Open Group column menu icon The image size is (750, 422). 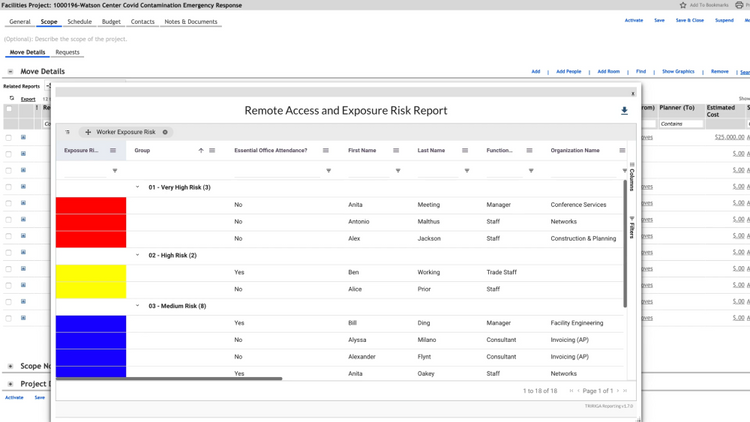click(212, 150)
